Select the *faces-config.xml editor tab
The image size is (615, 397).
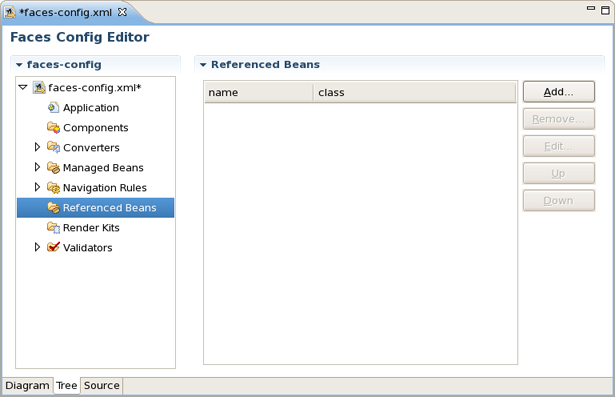pyautogui.click(x=66, y=13)
